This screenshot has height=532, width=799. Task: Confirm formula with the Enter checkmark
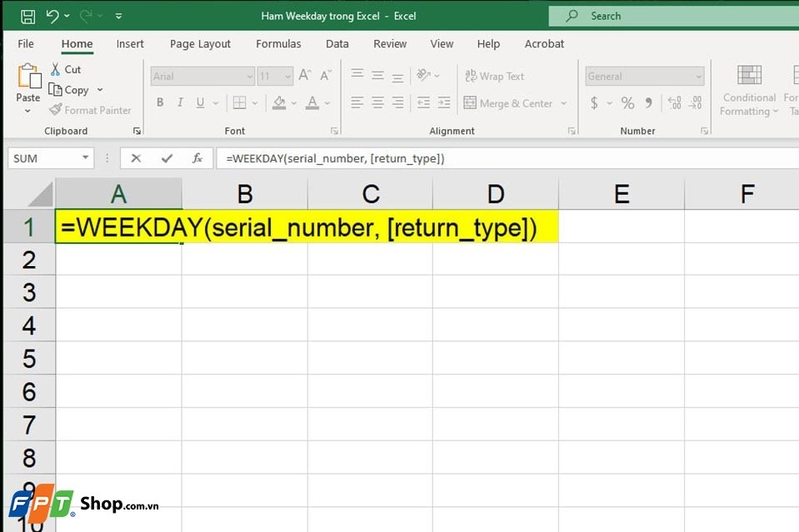pyautogui.click(x=167, y=158)
